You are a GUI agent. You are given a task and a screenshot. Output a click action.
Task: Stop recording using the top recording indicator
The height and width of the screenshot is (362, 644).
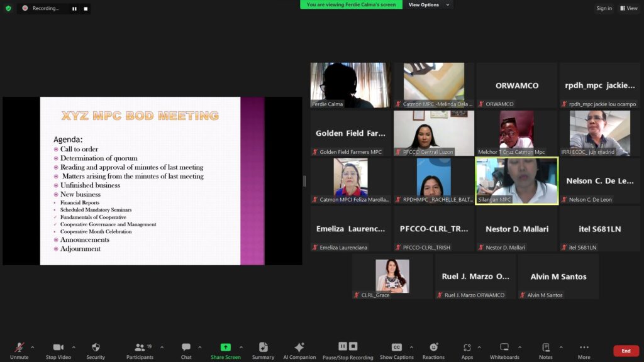coord(86,9)
